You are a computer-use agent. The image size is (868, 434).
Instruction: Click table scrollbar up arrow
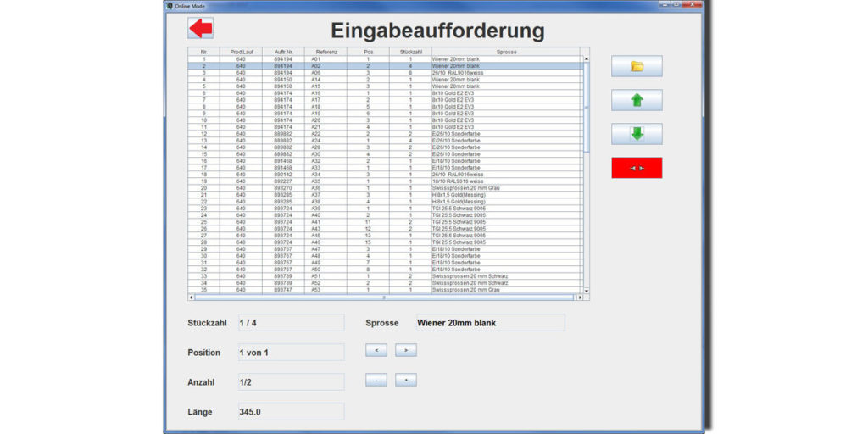587,58
